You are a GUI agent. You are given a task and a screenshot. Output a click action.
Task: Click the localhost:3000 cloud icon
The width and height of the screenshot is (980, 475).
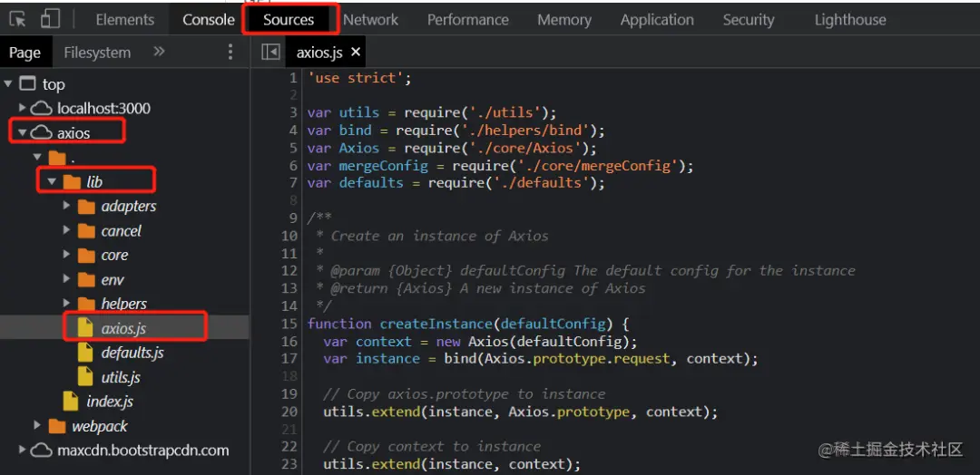tap(41, 109)
